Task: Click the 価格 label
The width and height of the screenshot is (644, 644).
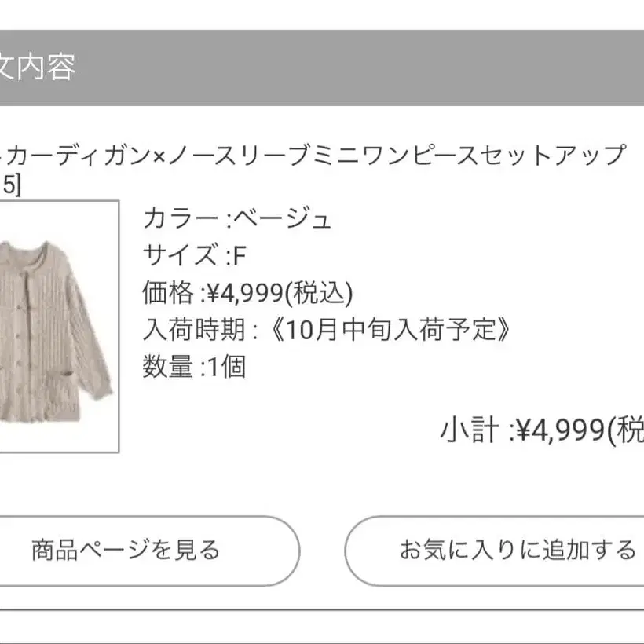Action: click(168, 293)
